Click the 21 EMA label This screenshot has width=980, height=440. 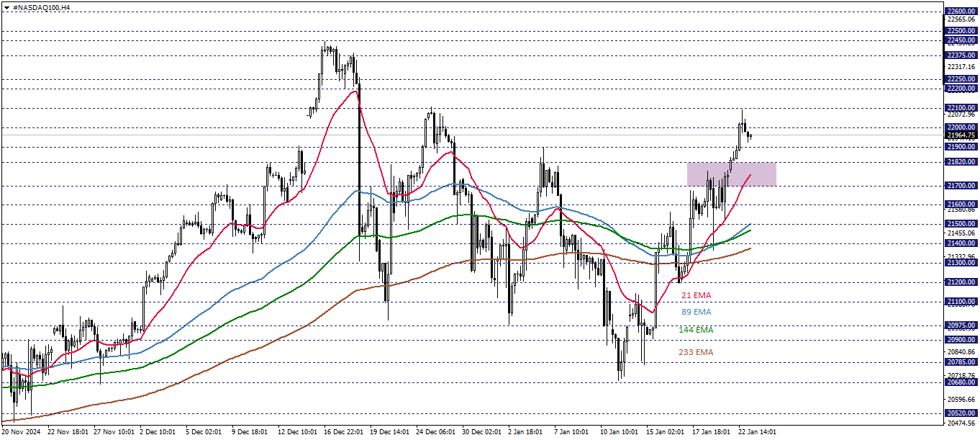(x=696, y=295)
